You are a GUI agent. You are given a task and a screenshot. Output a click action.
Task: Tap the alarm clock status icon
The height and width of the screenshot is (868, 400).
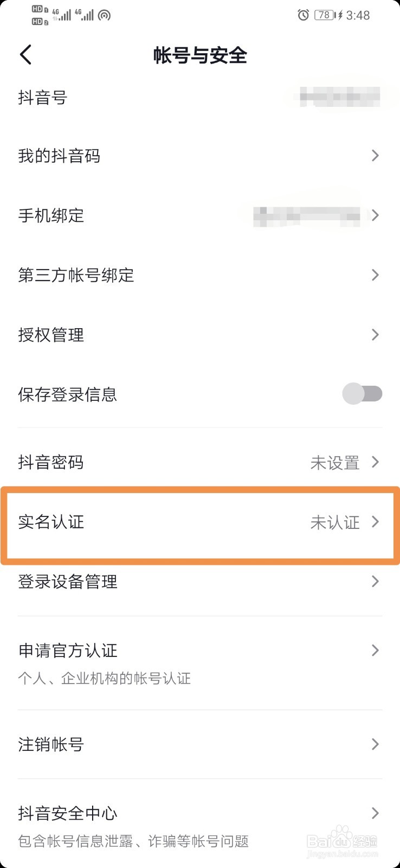[304, 15]
